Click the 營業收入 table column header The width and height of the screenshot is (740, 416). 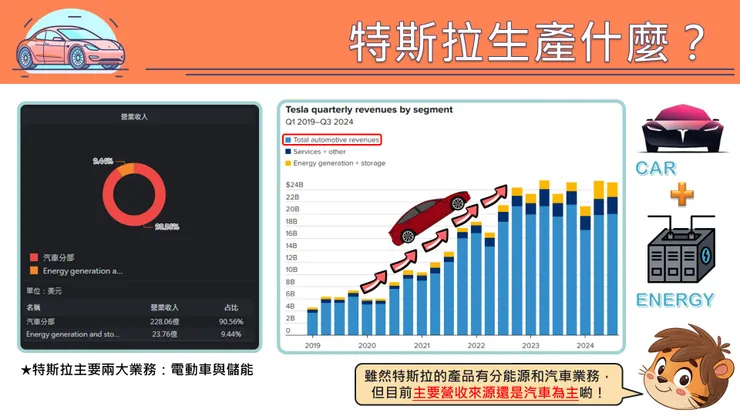click(164, 307)
